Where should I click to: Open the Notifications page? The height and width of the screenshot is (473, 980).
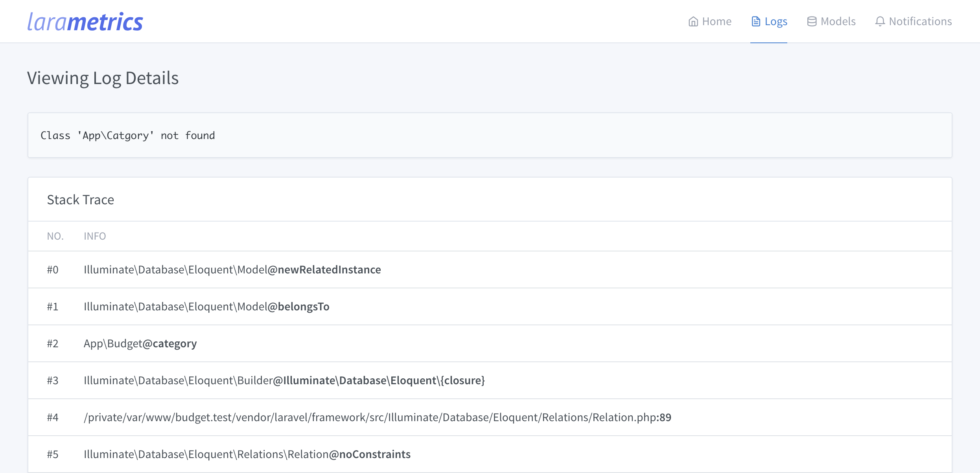(920, 22)
